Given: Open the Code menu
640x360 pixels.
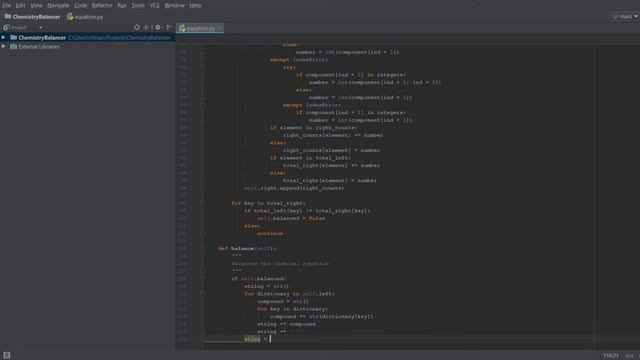Looking at the screenshot, I should click(80, 5).
